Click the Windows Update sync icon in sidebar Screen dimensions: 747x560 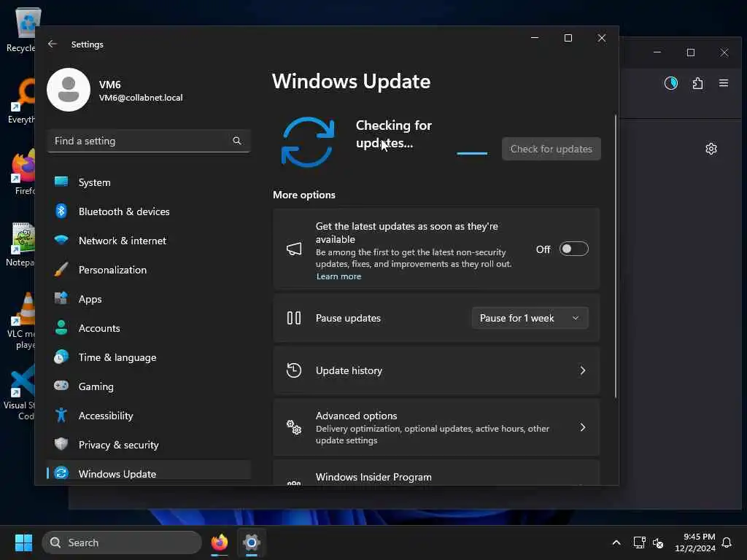[x=61, y=472]
